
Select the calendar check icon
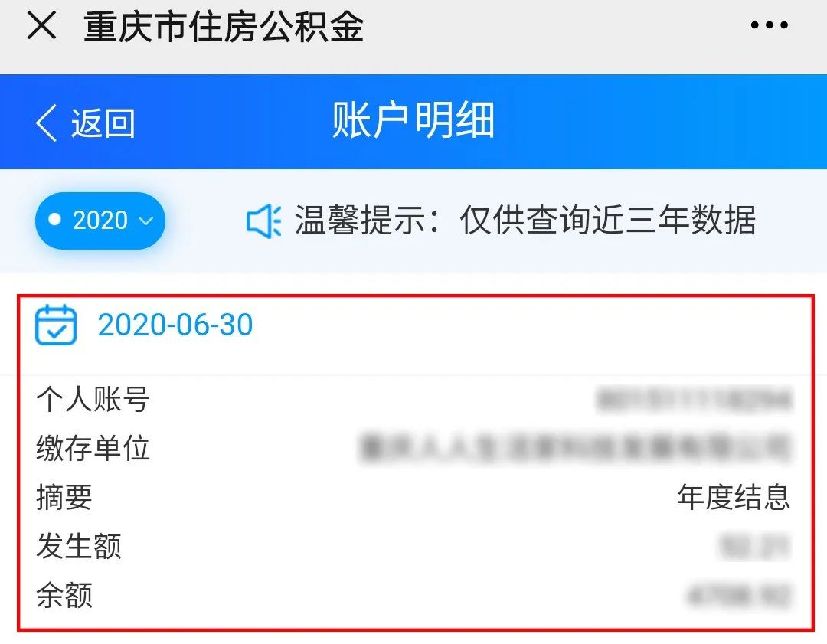pyautogui.click(x=56, y=325)
